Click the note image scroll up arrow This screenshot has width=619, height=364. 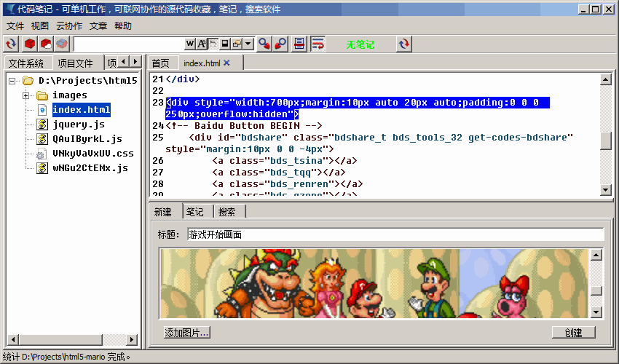(596, 255)
